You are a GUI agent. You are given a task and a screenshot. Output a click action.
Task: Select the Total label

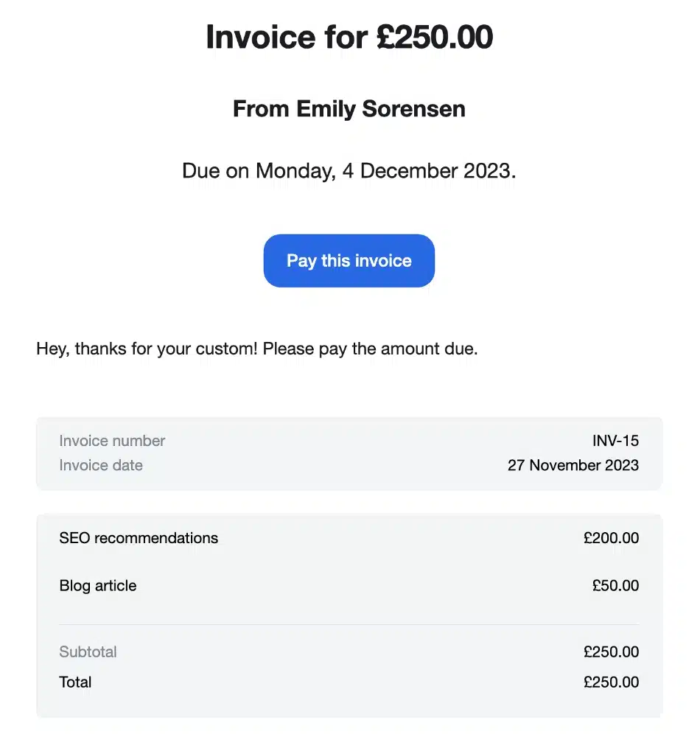75,682
